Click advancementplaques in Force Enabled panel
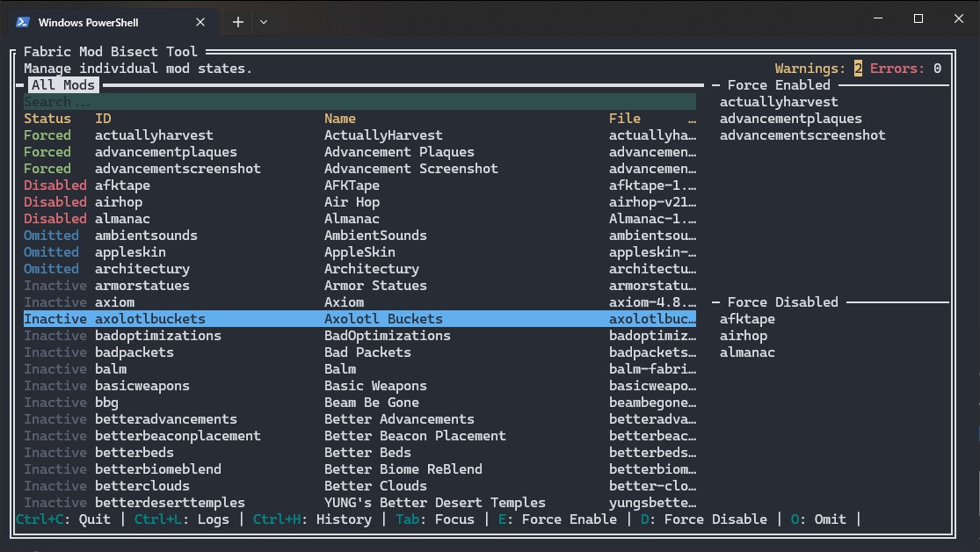The image size is (980, 552). click(791, 119)
